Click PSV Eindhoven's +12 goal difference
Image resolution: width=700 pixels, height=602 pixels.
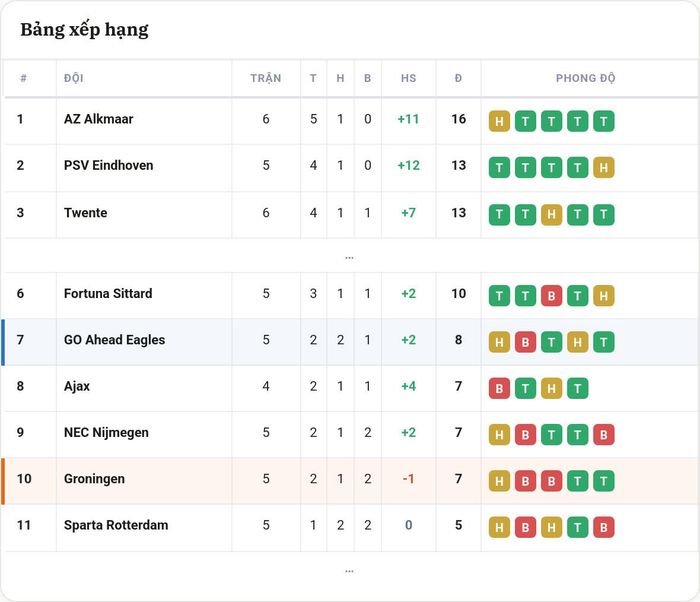coord(408,165)
